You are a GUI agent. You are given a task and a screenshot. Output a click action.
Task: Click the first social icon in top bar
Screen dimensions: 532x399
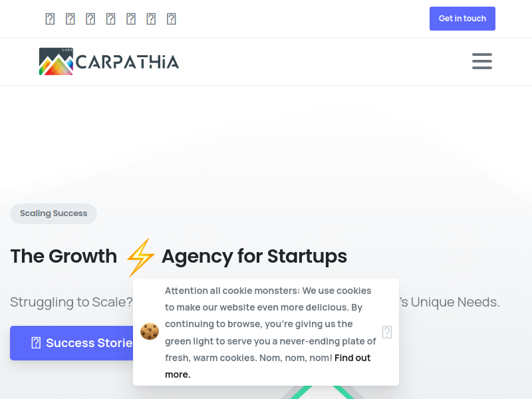50,19
